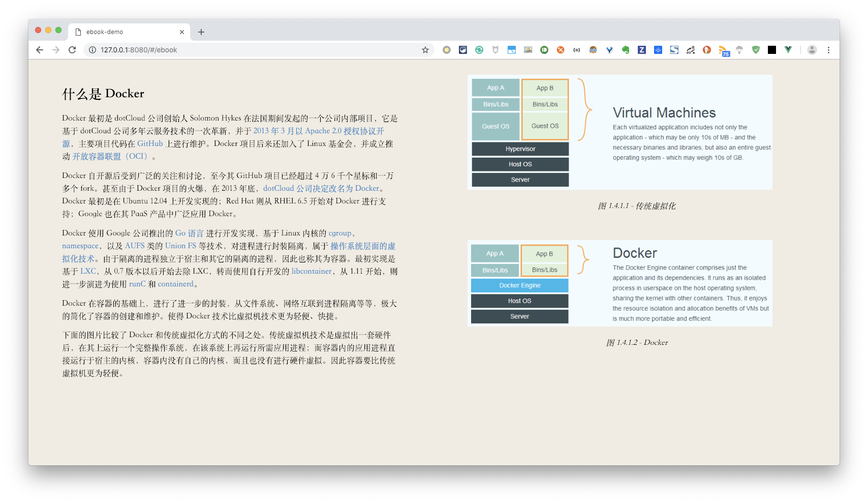Screen dimensions: 868x503
Task: Click the blue Z extension icon
Action: pyautogui.click(x=642, y=50)
